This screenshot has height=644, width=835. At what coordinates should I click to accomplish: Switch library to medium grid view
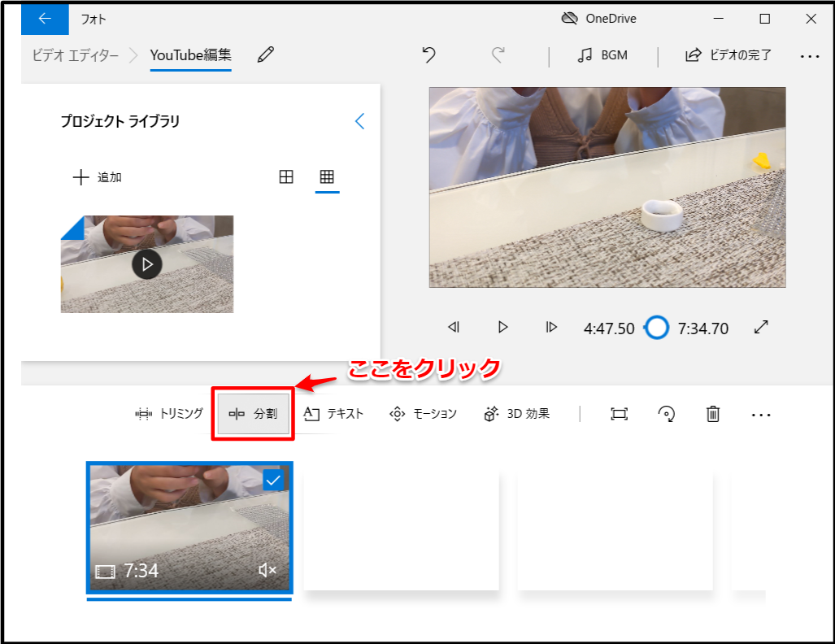click(286, 176)
